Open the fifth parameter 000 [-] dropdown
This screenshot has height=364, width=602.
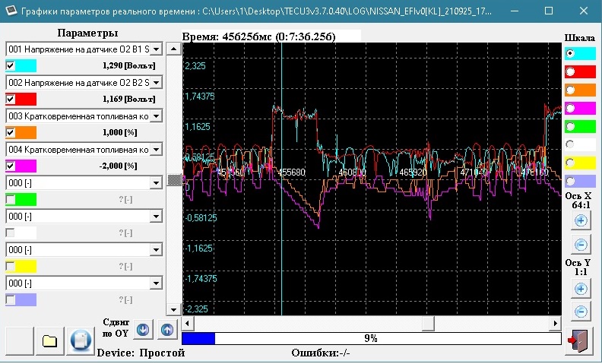coord(156,183)
